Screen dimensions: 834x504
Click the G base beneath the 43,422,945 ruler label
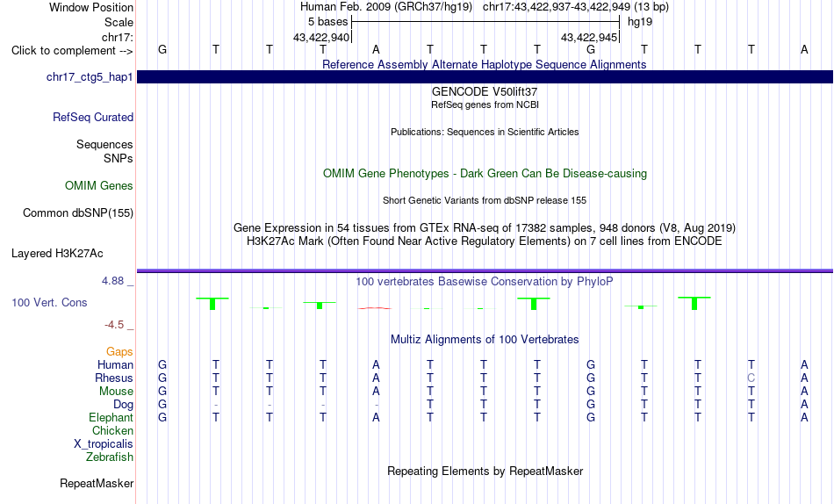point(591,49)
